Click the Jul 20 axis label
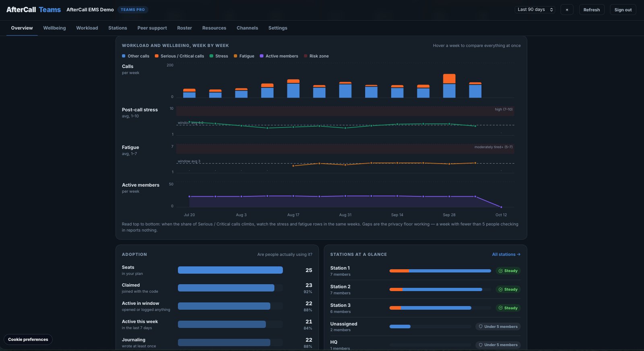 189,215
